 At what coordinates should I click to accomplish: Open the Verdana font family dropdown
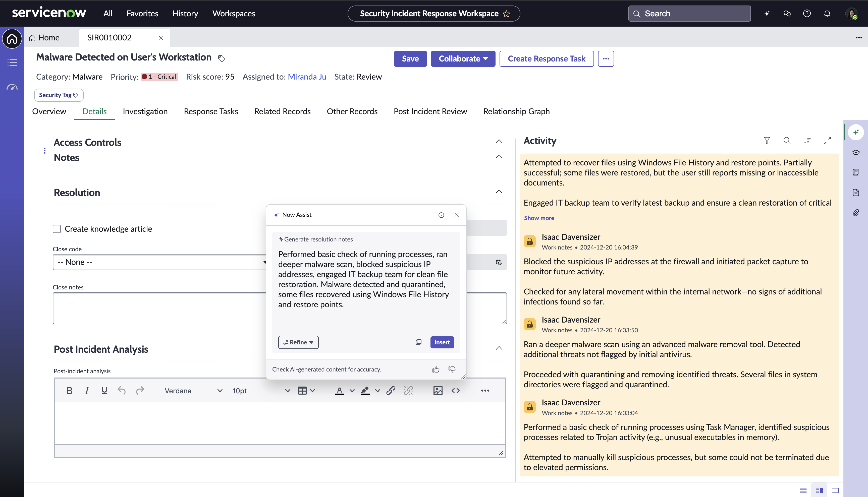(194, 391)
